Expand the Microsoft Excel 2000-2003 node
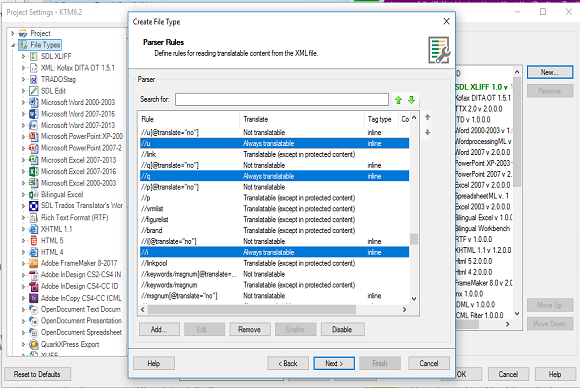Screen dimensions: 580x388 (x=23, y=183)
